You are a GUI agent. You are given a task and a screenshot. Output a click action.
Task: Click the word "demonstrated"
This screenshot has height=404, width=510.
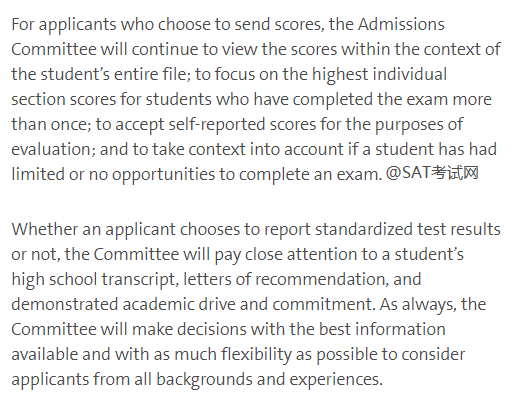coord(65,304)
